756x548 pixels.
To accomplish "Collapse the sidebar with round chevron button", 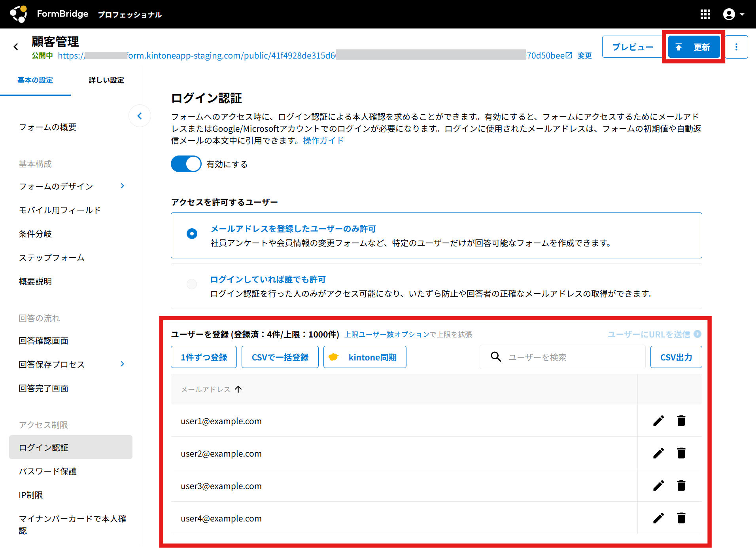I will 140,116.
